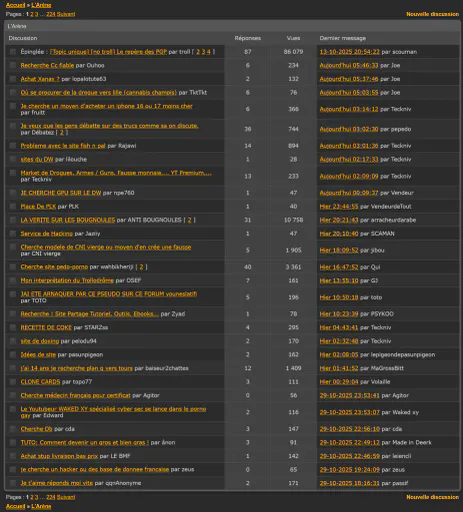
Task: Open the Accueil breadcrumb link above the table
Action: pyautogui.click(x=15, y=5)
